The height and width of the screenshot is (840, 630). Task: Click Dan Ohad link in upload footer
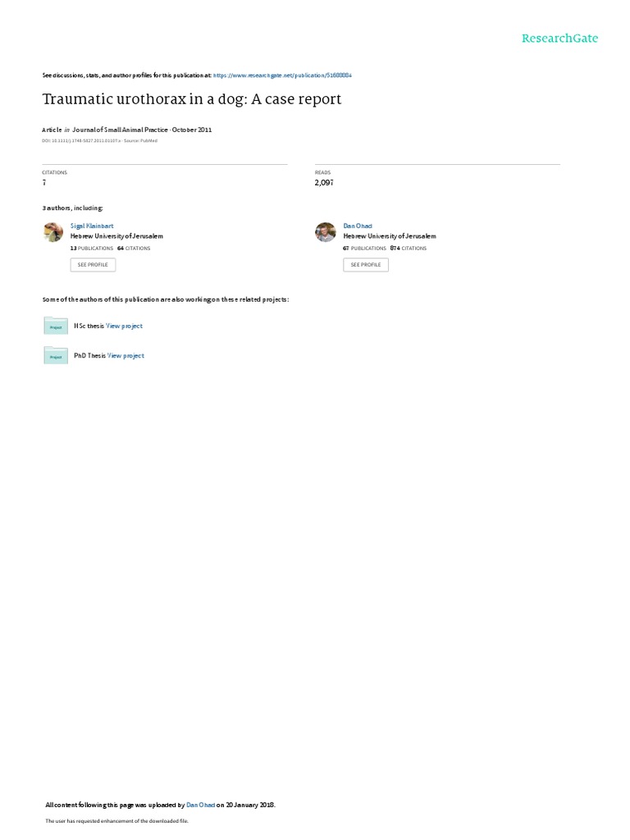point(200,805)
